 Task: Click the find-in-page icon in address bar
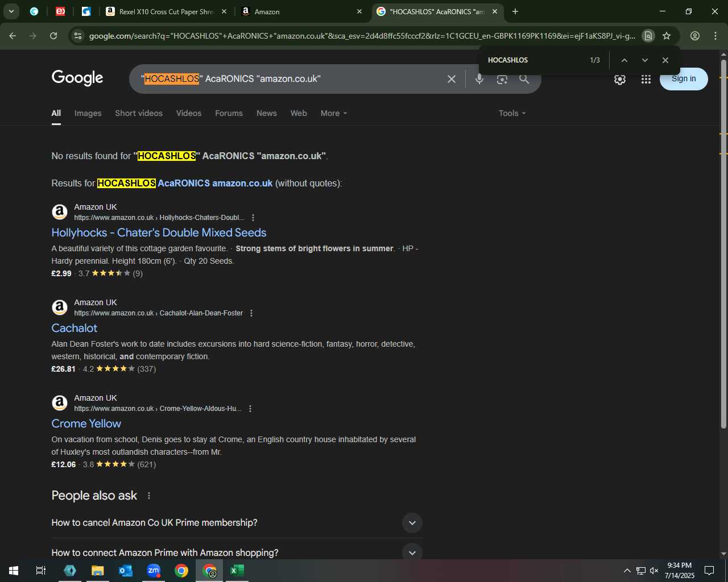[x=648, y=36]
